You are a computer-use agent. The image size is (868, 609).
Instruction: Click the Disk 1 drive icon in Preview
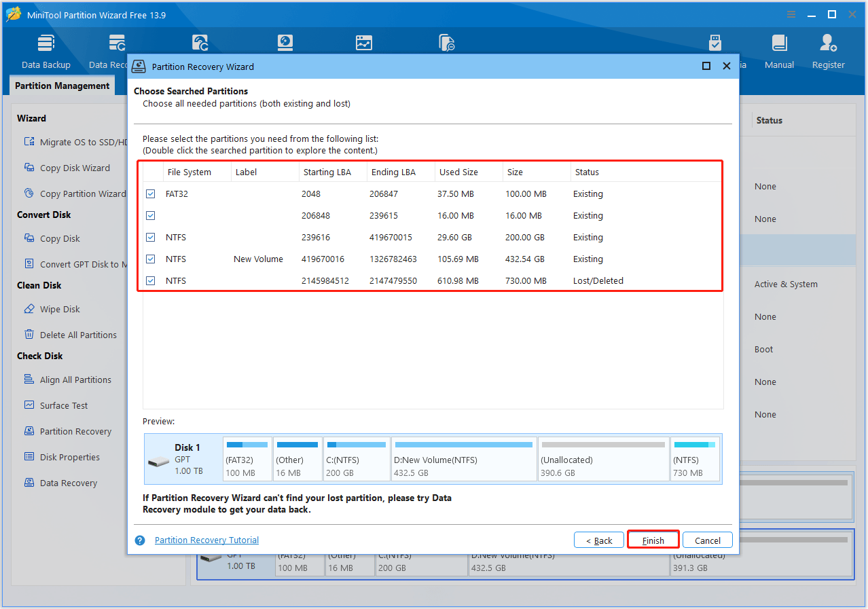158,462
